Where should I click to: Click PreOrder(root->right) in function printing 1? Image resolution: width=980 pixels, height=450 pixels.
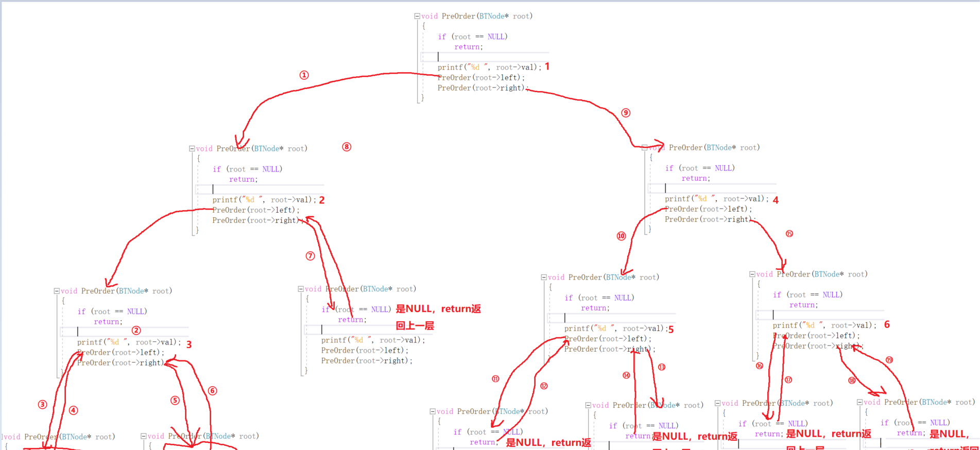pyautogui.click(x=483, y=88)
